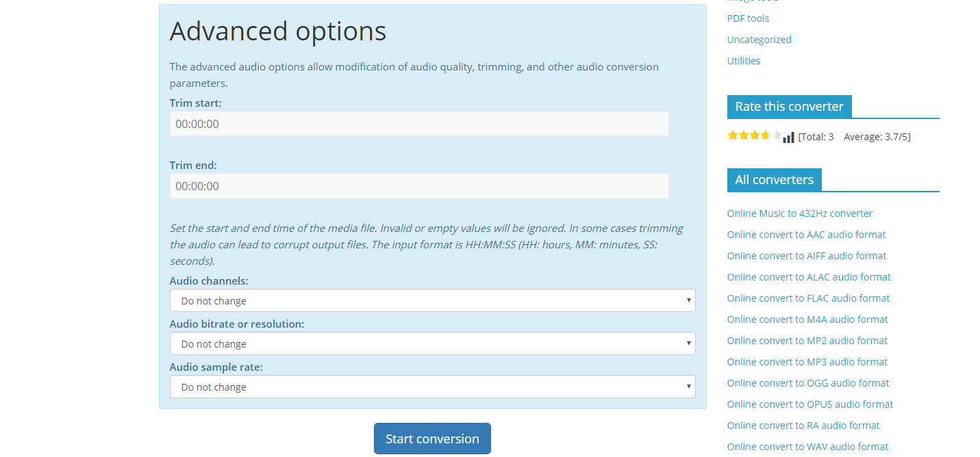Open the convert to WAV audio link

807,447
